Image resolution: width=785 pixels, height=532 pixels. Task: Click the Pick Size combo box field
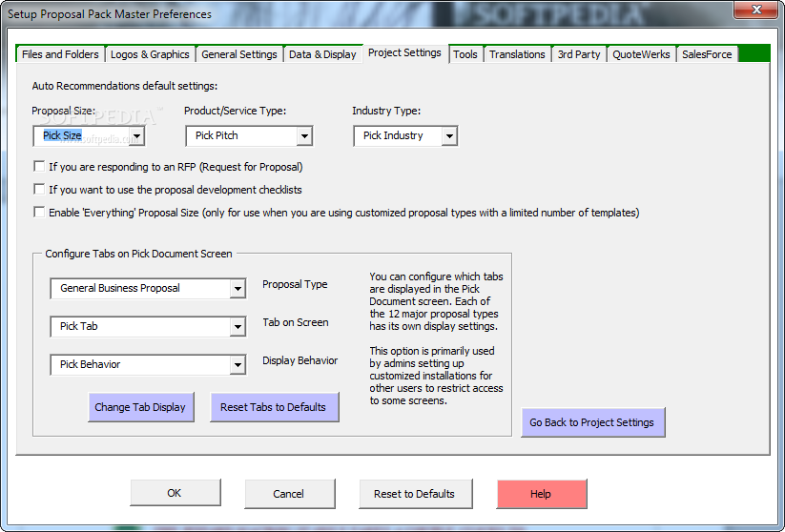[x=89, y=135]
